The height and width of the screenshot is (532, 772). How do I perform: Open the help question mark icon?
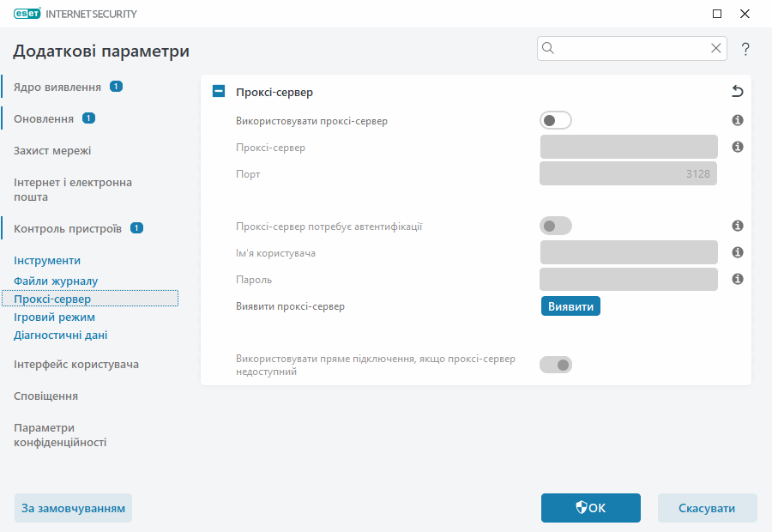(745, 49)
